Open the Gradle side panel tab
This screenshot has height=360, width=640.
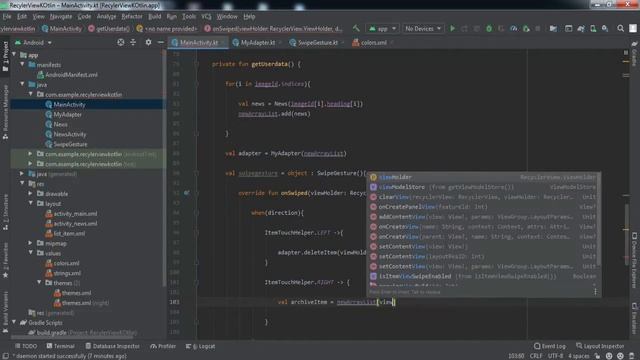tap(634, 54)
